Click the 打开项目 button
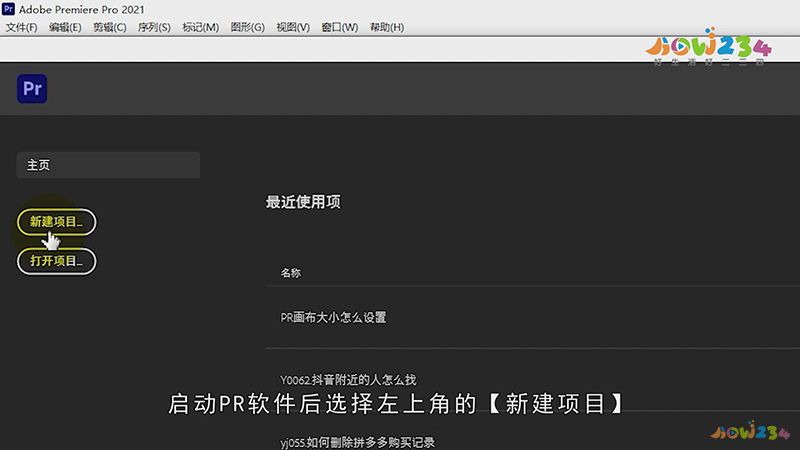Viewport: 800px width, 450px height. pos(57,261)
